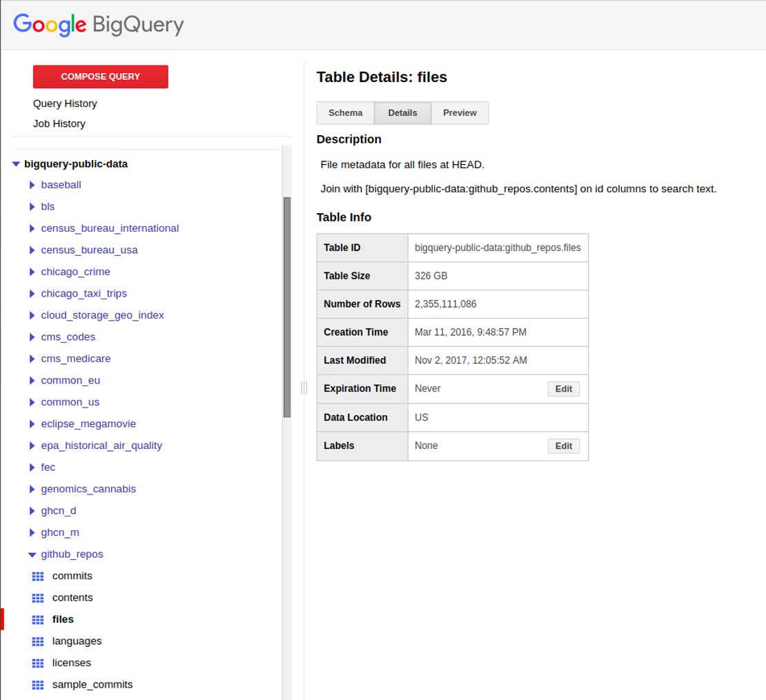Image resolution: width=766 pixels, height=700 pixels.
Task: Expand the eclipse_megamovie dataset arrow
Action: click(32, 423)
